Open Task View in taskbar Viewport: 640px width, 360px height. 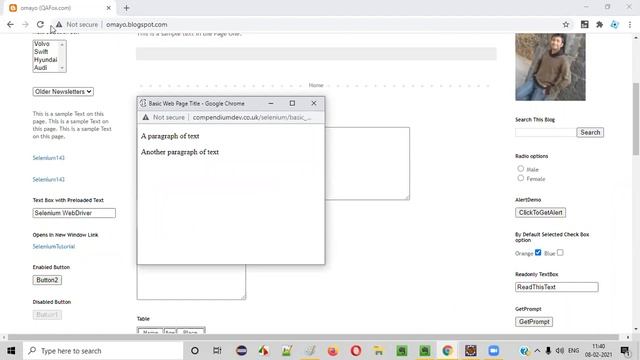217,351
